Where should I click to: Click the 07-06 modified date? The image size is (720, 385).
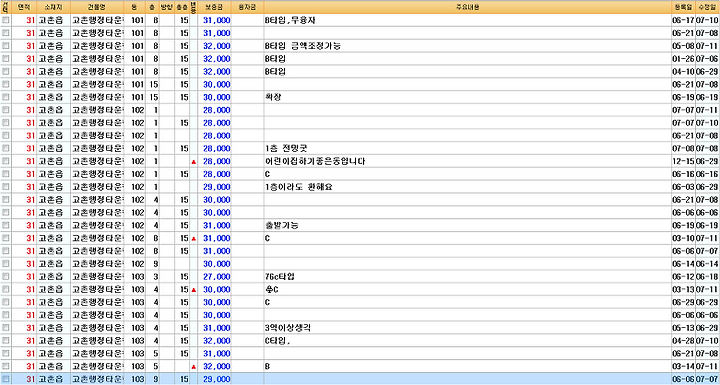707,59
